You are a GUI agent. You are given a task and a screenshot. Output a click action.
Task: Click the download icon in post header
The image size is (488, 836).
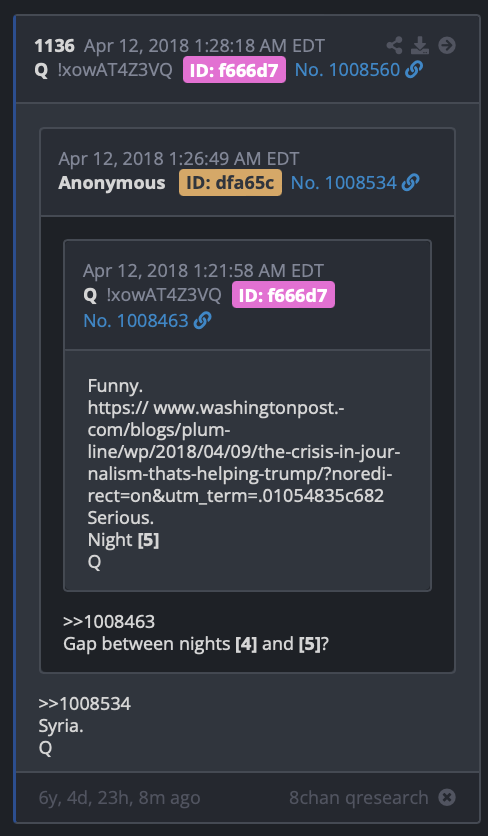coord(420,45)
